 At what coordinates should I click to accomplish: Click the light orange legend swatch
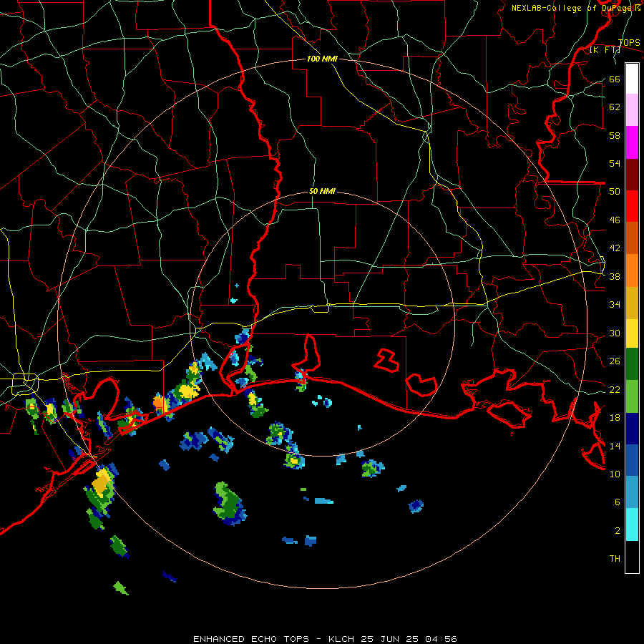pyautogui.click(x=632, y=270)
